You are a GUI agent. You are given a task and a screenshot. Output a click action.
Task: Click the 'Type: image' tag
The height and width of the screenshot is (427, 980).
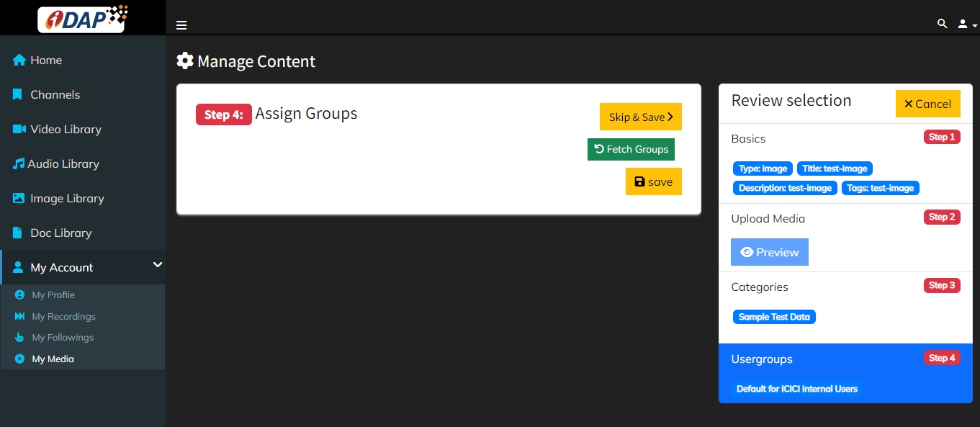pos(763,168)
